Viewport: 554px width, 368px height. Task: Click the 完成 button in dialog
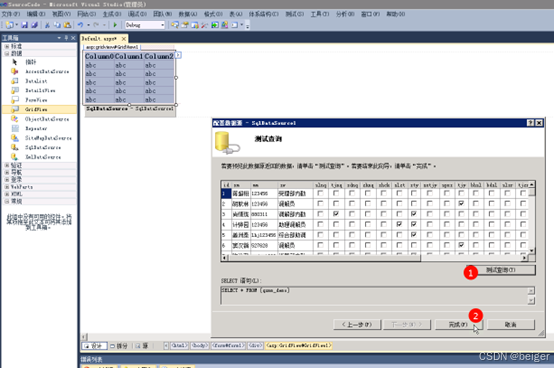pos(458,325)
